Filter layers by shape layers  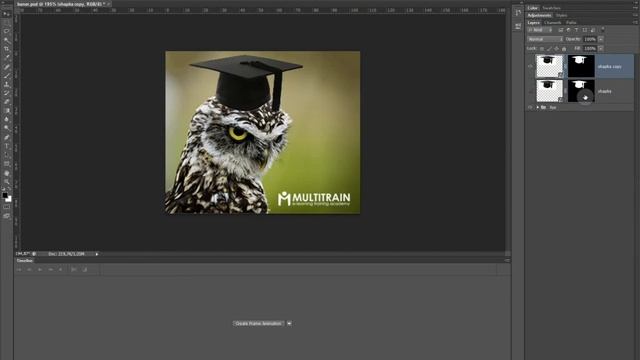[584, 30]
